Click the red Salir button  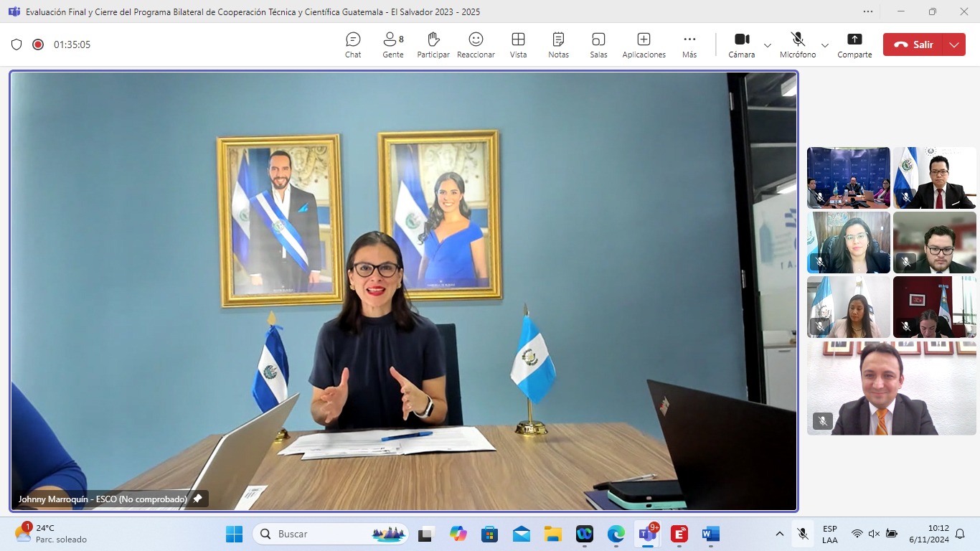pos(914,44)
